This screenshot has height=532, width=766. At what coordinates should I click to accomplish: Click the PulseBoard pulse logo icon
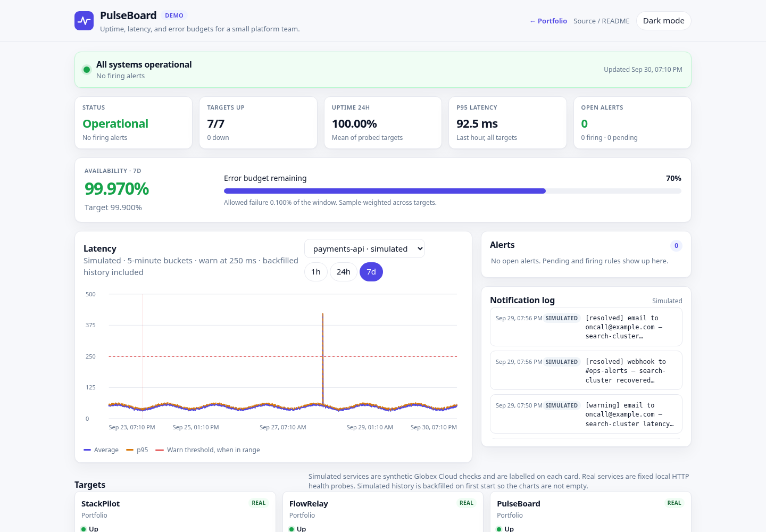click(84, 21)
